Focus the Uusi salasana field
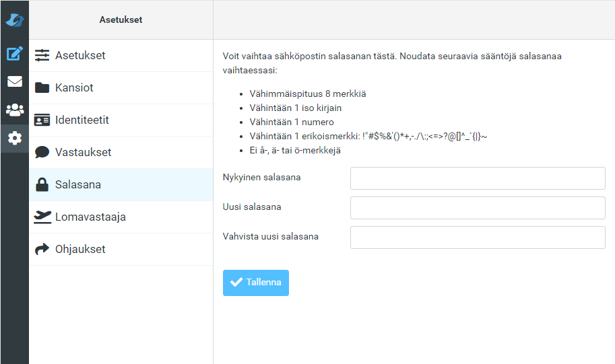The image size is (615, 364). pos(478,208)
